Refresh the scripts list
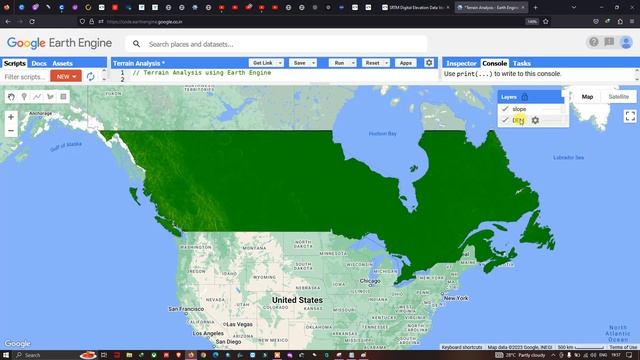640x360 pixels. pos(90,76)
